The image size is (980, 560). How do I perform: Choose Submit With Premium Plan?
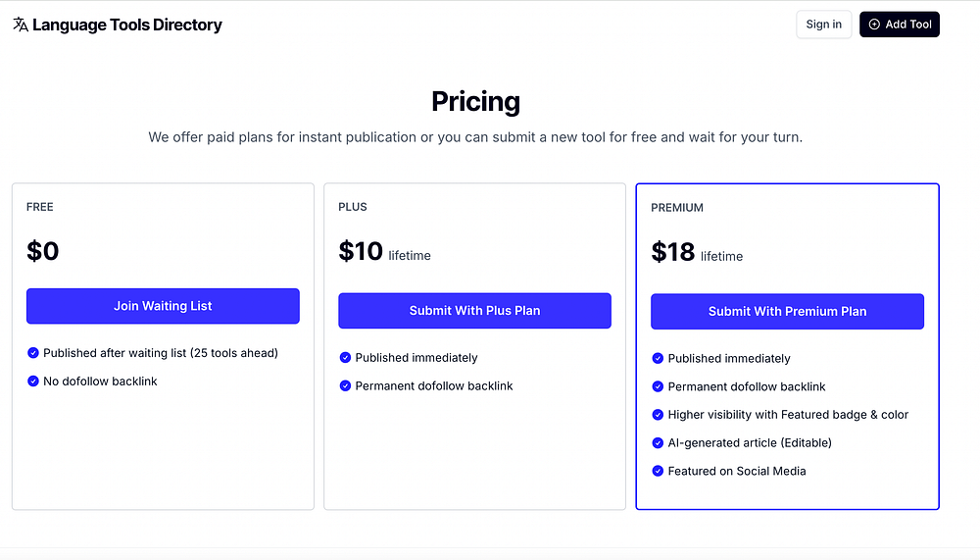pyautogui.click(x=787, y=312)
